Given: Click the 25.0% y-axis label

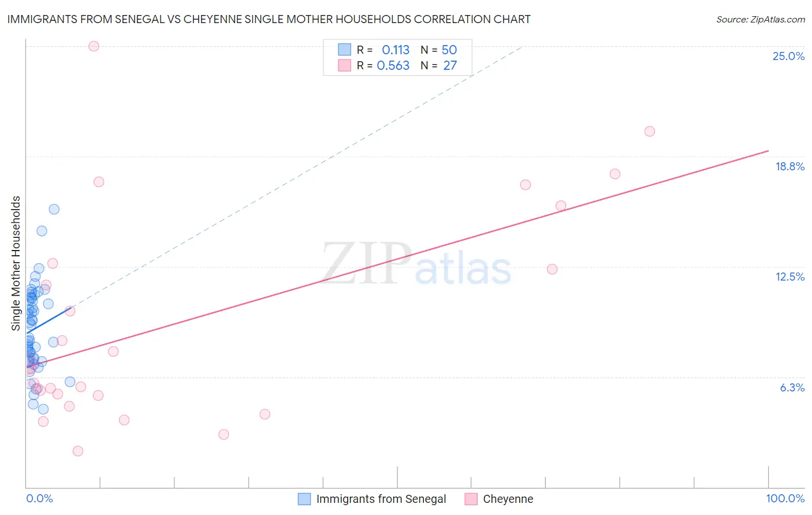Looking at the screenshot, I should tap(788, 56).
